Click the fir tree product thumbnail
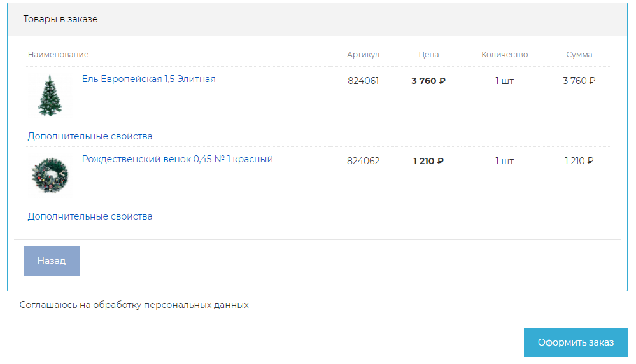Screen dimensions: 636x364 coord(50,95)
